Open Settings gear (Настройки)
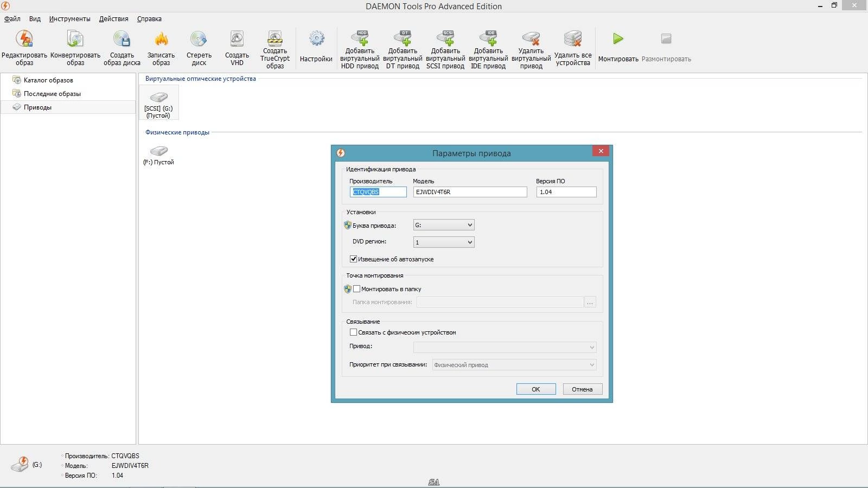 pos(316,47)
